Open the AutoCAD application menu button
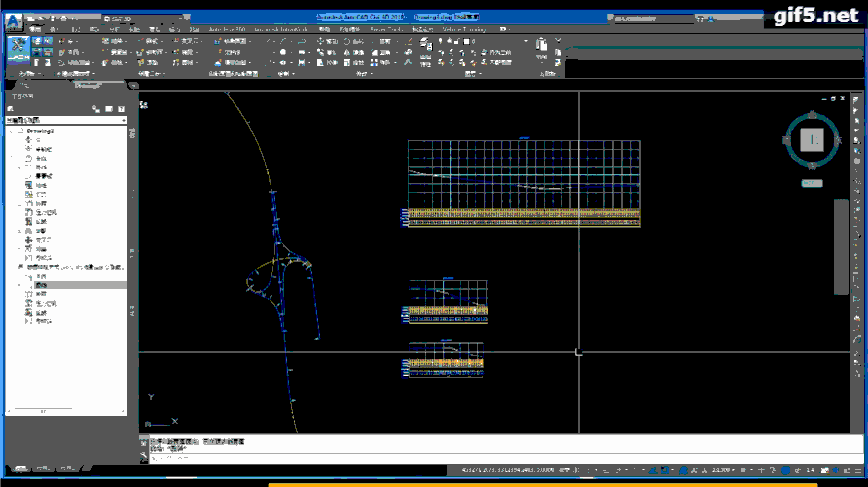 14,22
